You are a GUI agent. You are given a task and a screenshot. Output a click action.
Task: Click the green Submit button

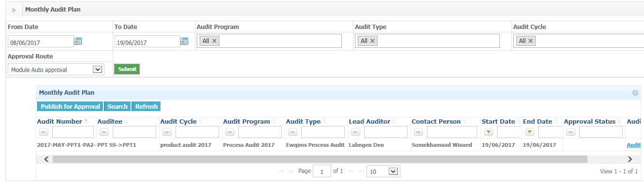pos(127,69)
